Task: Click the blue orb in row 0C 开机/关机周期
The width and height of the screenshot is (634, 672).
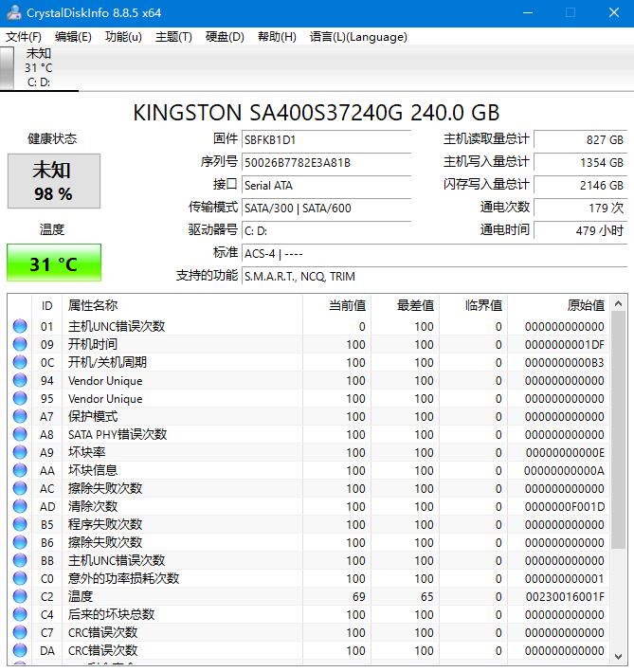Action: click(20, 362)
